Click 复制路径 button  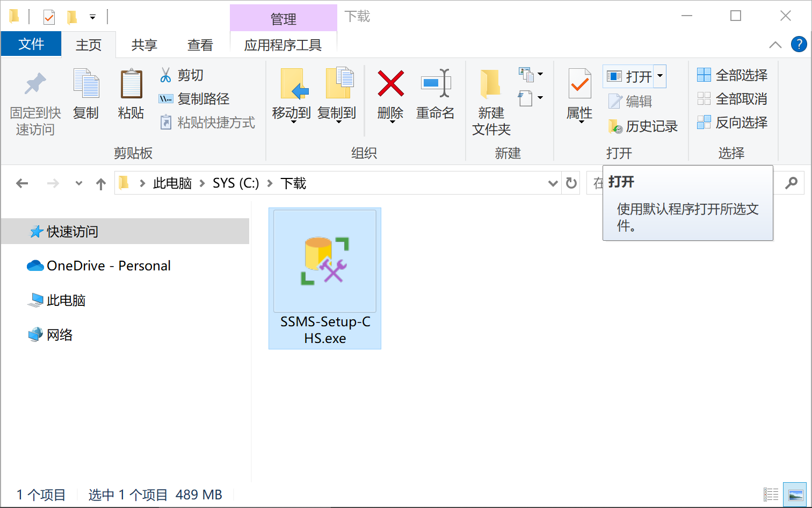click(x=194, y=99)
